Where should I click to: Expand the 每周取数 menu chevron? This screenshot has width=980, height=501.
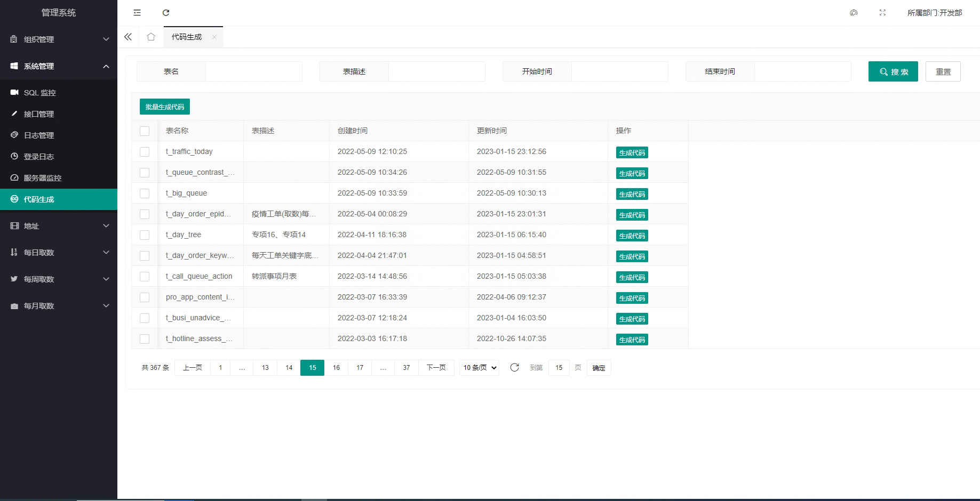[x=106, y=279]
